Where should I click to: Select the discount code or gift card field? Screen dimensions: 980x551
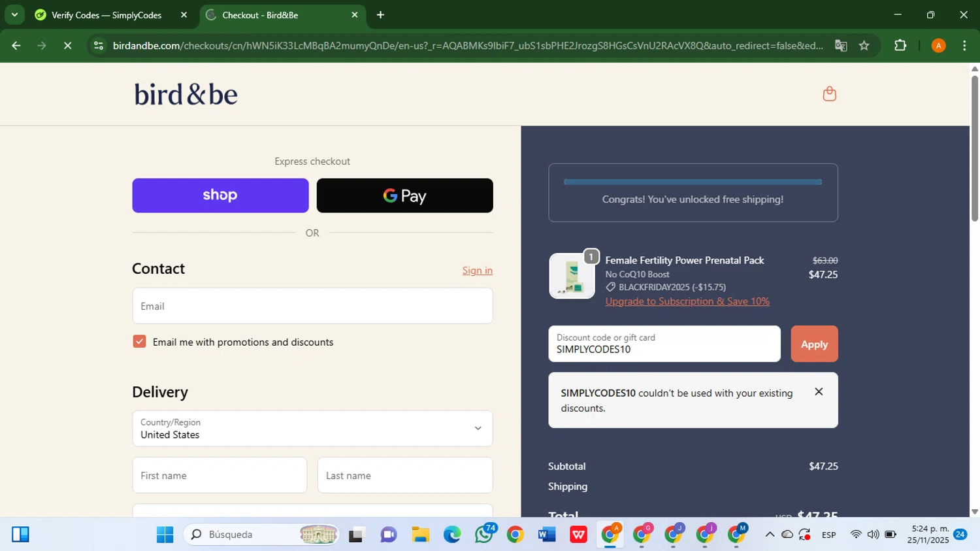click(x=664, y=344)
